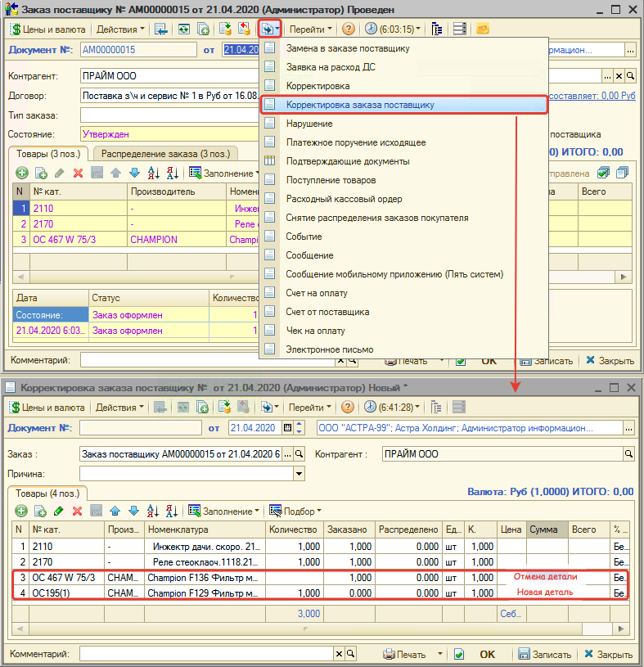Click 'Закрыть' in correction window

click(609, 654)
